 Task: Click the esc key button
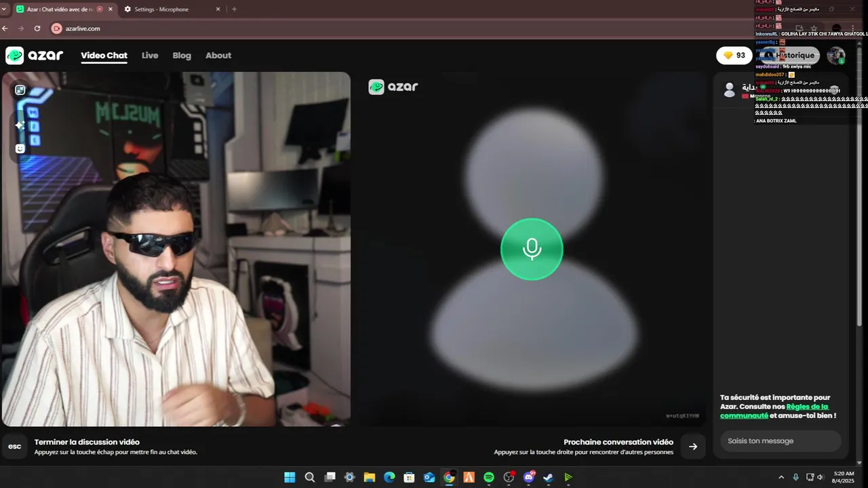[15, 446]
